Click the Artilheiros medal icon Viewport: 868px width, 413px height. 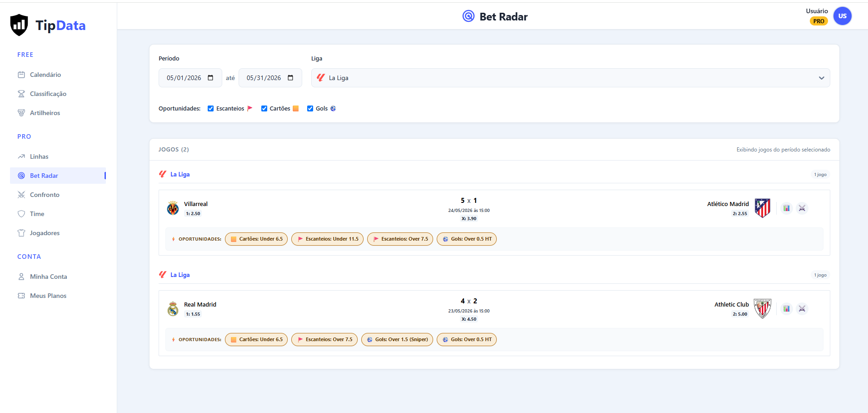21,113
